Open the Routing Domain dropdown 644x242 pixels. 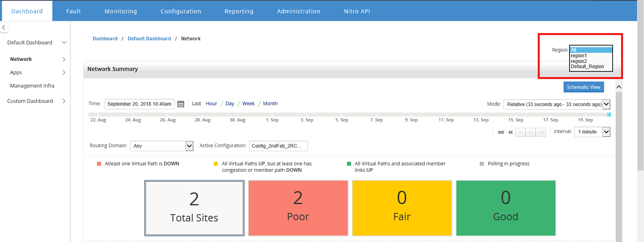(162, 146)
